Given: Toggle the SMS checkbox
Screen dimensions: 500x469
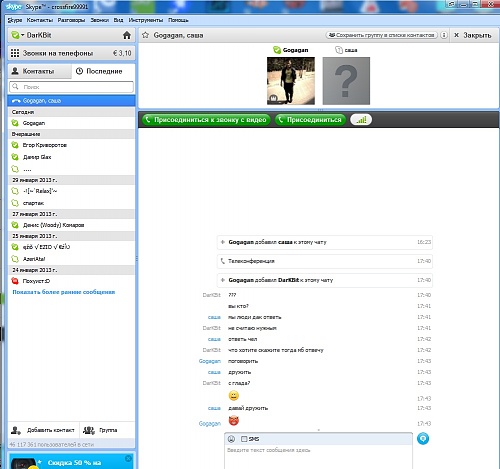Looking at the screenshot, I should click(244, 439).
